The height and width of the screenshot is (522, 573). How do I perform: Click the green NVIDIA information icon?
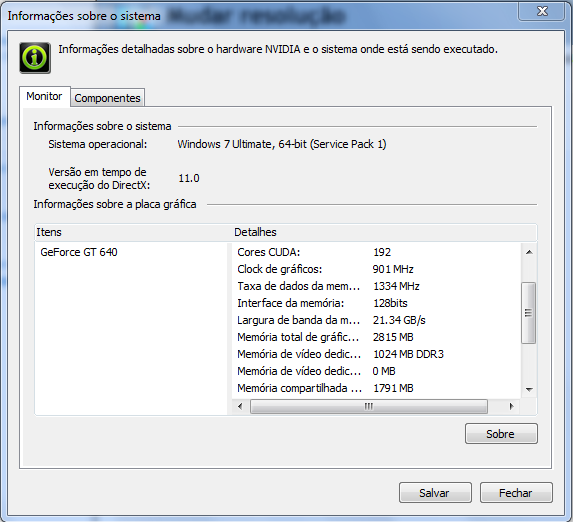coord(35,58)
